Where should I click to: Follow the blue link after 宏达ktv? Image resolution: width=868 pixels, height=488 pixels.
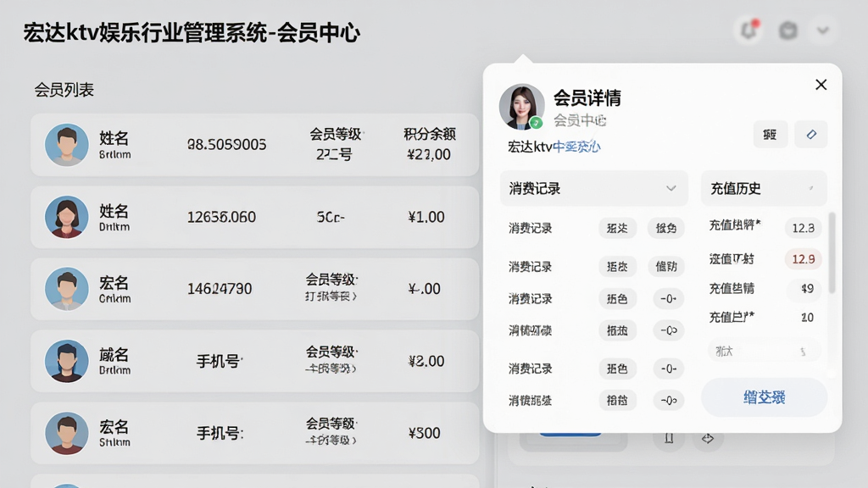coord(576,147)
